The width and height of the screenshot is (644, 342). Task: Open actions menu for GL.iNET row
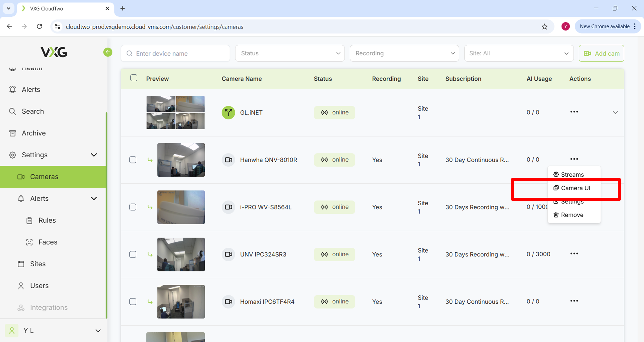tap(574, 112)
